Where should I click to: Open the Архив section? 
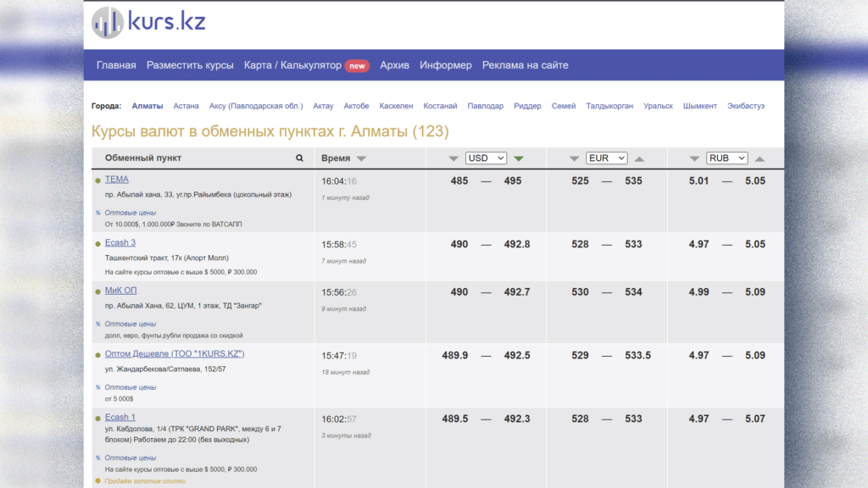point(395,65)
